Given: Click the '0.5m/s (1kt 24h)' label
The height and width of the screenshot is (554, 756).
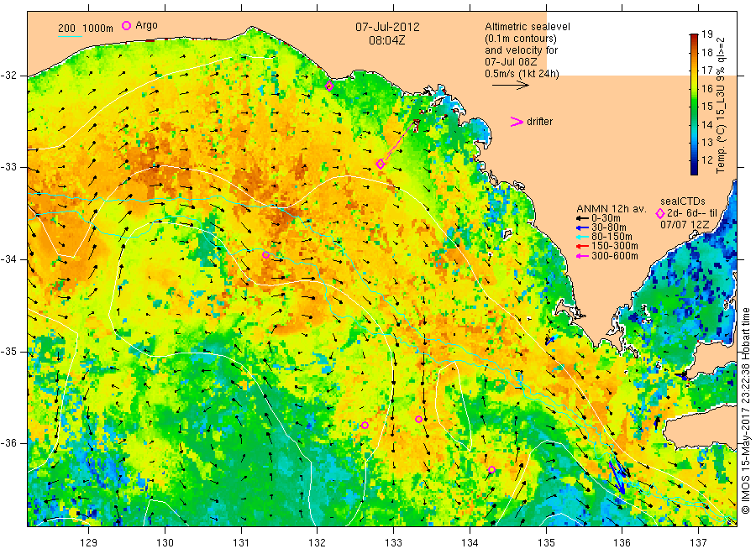Looking at the screenshot, I should click(x=522, y=74).
